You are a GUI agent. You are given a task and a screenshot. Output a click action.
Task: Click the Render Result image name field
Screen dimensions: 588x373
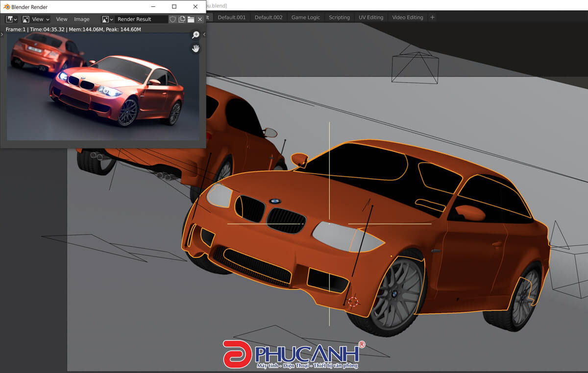(x=141, y=19)
